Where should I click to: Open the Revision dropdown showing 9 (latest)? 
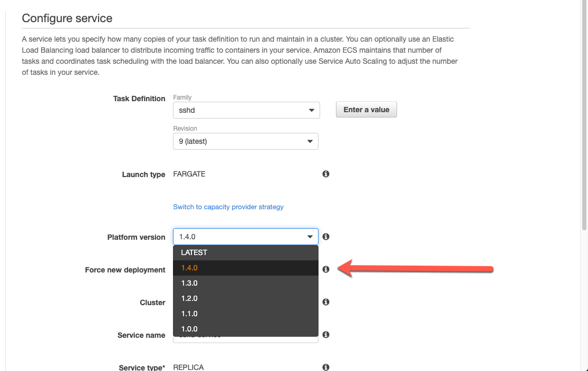pyautogui.click(x=246, y=141)
